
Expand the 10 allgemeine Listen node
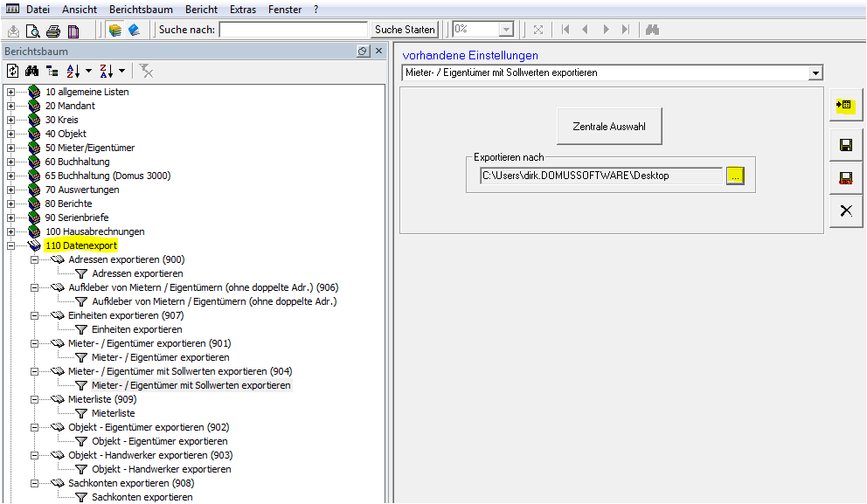[10, 92]
